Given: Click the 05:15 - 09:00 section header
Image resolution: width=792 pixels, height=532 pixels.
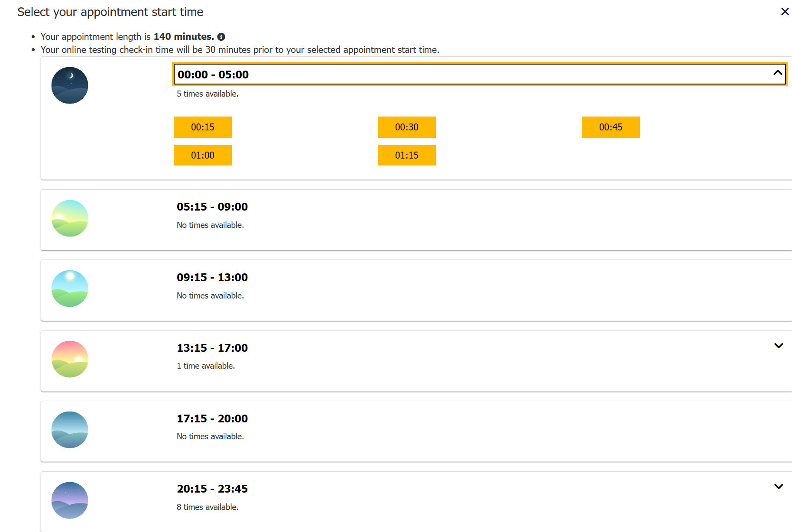Looking at the screenshot, I should tap(212, 207).
